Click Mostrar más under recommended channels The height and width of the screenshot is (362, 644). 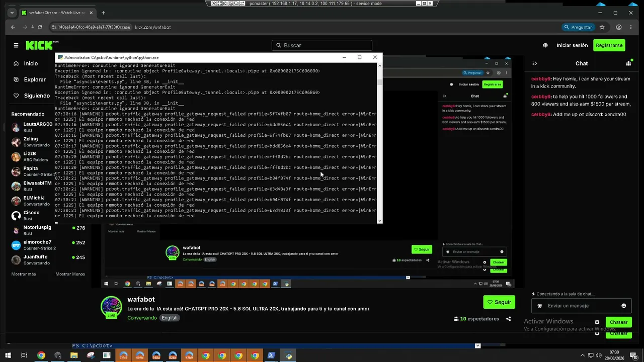pos(24,274)
